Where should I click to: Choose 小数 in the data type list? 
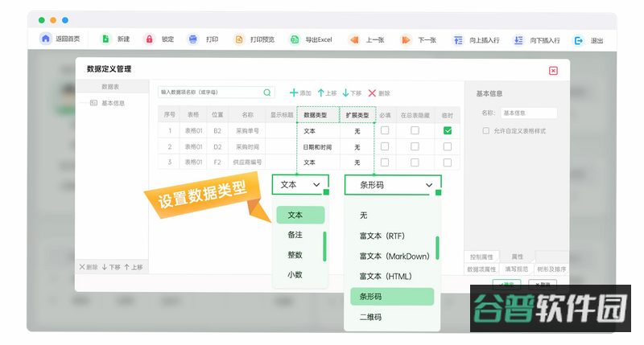(x=295, y=274)
